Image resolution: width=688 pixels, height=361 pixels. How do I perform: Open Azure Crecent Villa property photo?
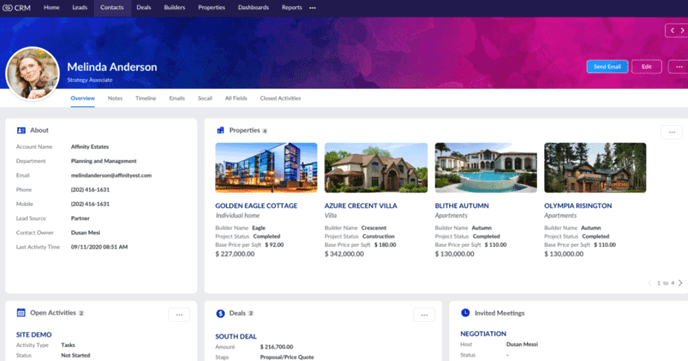(x=376, y=168)
